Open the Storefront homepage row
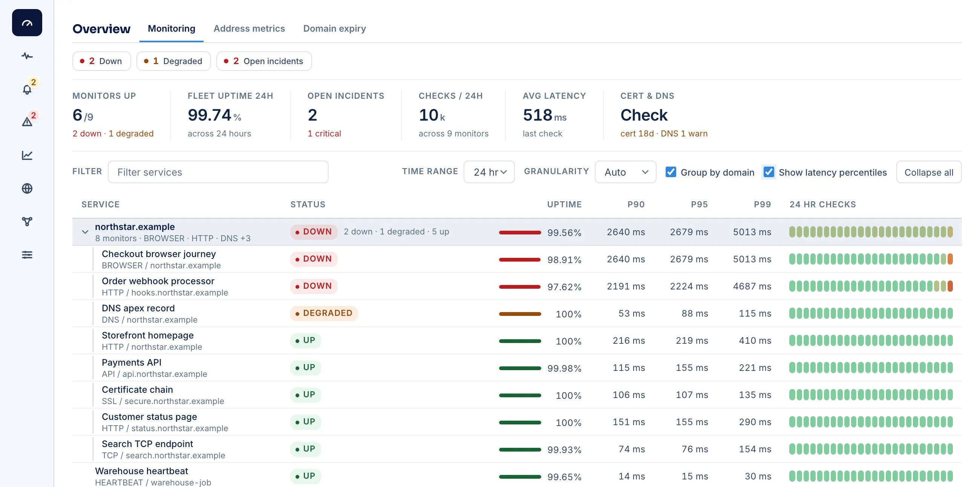The height and width of the screenshot is (487, 980). [517, 340]
